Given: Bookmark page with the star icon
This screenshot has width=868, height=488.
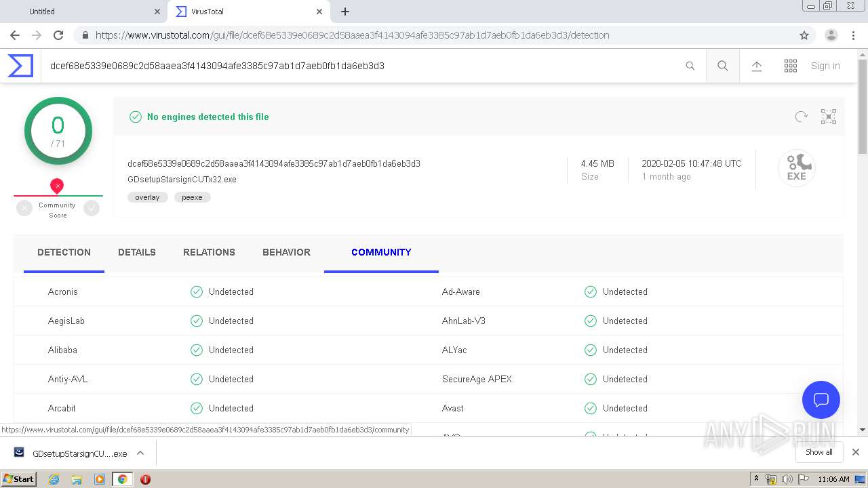Looking at the screenshot, I should tap(804, 35).
